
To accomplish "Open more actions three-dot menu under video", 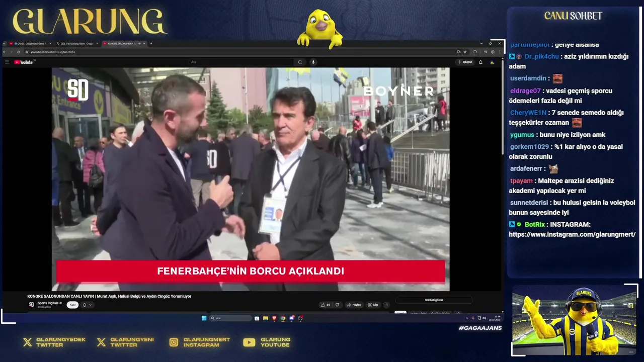I will point(386,305).
